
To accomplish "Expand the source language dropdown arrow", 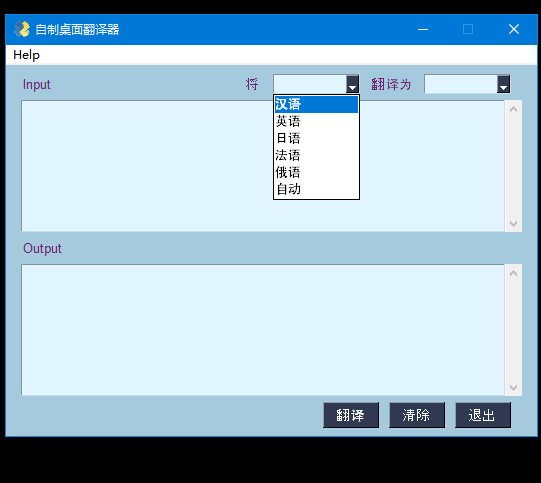I will [352, 84].
